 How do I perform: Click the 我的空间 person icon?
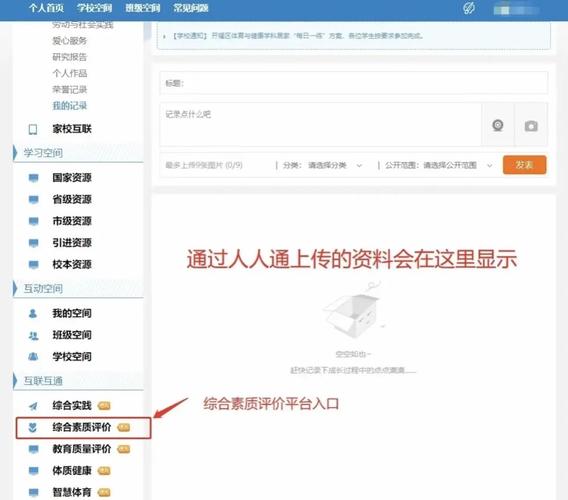pos(33,313)
